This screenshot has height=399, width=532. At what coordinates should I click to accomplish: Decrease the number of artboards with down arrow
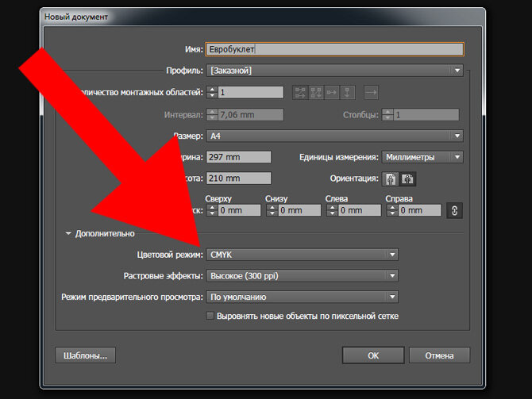[x=212, y=95]
